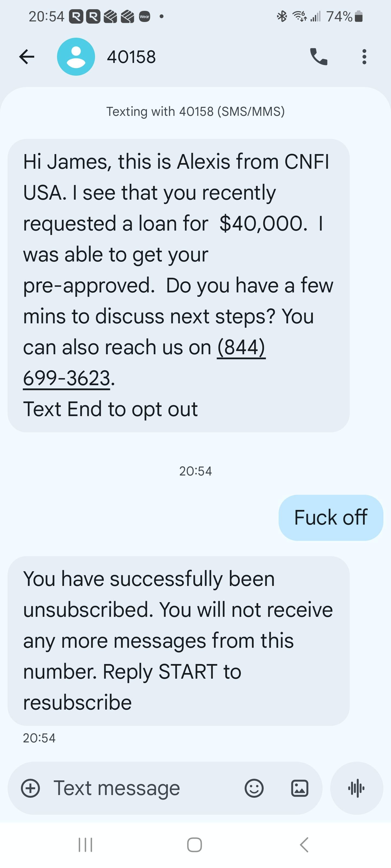
Task: Tap the Bluetooth status icon
Action: (x=282, y=16)
